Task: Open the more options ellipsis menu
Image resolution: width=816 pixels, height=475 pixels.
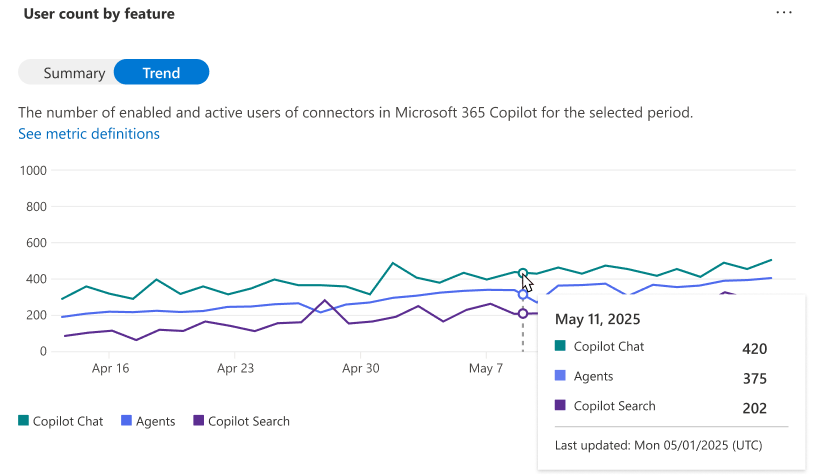Action: pos(783,12)
